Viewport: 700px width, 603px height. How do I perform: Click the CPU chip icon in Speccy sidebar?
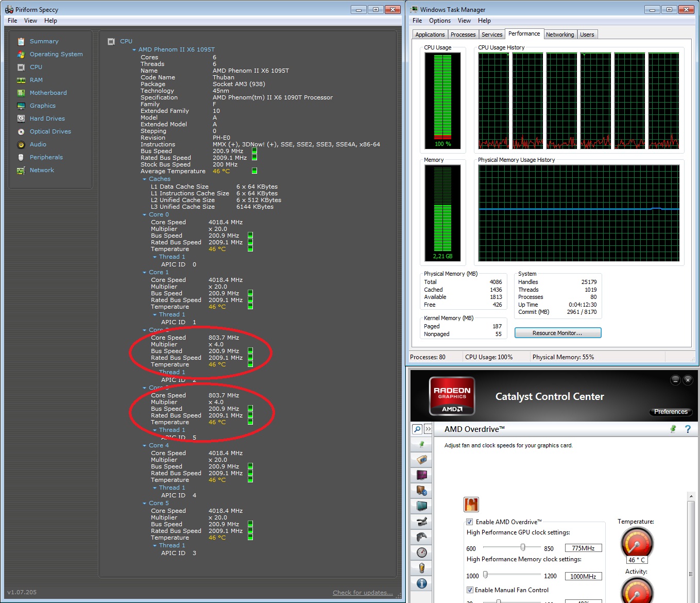(21, 67)
